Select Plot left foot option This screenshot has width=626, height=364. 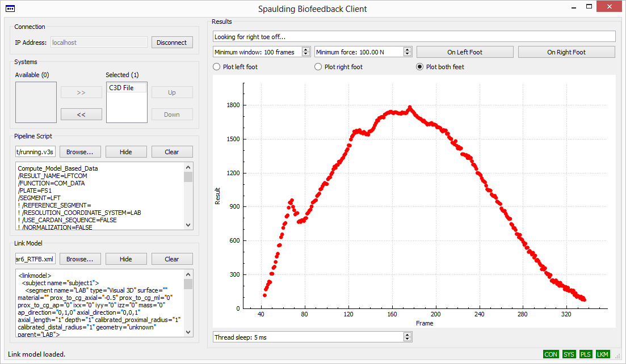point(236,66)
